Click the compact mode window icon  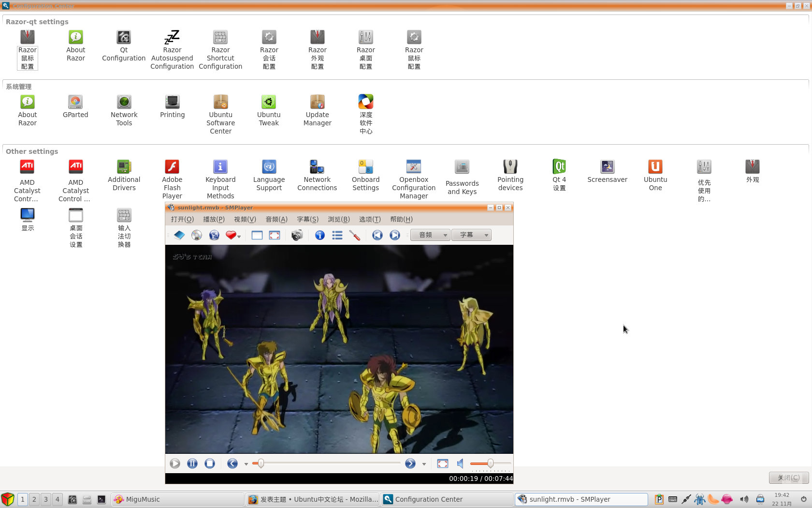[257, 235]
